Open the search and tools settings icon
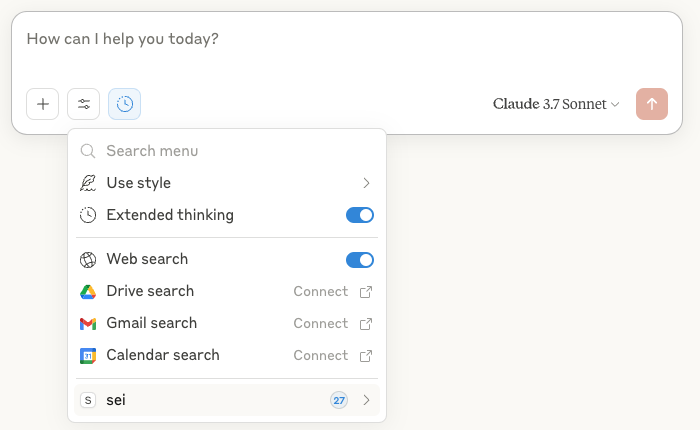Viewport: 700px width, 430px height. pyautogui.click(x=84, y=104)
